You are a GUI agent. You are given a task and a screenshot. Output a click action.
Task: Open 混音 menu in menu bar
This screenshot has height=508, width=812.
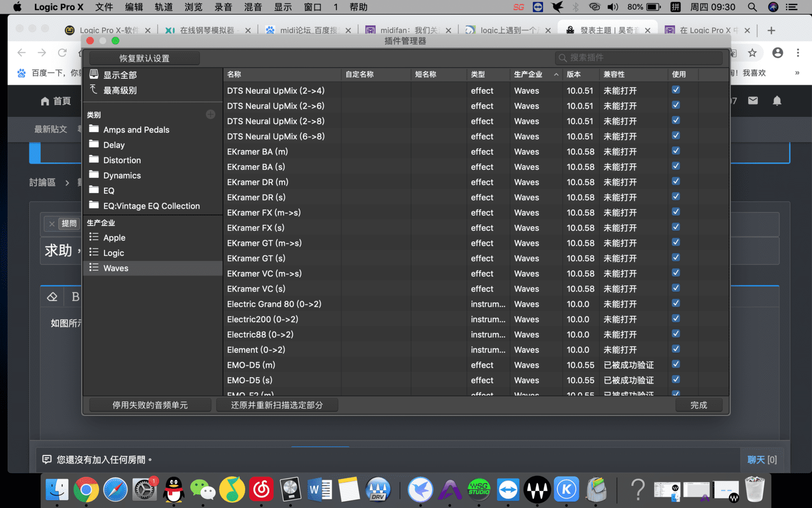[253, 7]
